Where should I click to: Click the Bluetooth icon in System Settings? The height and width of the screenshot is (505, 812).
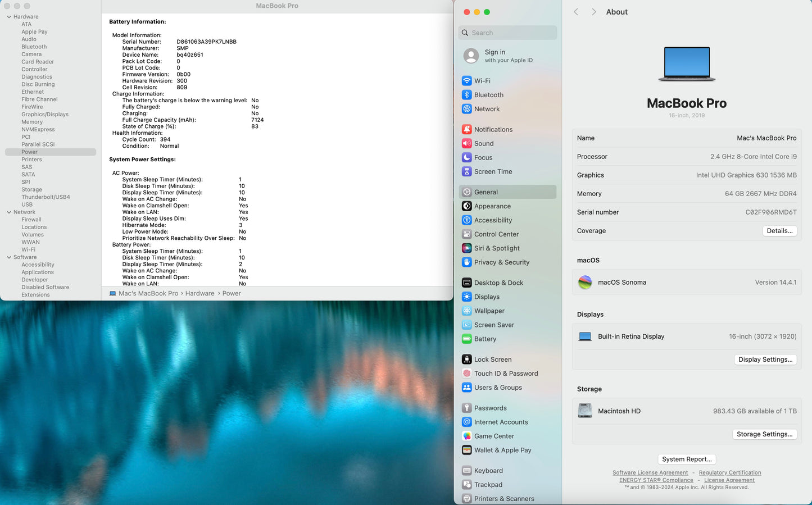[466, 95]
